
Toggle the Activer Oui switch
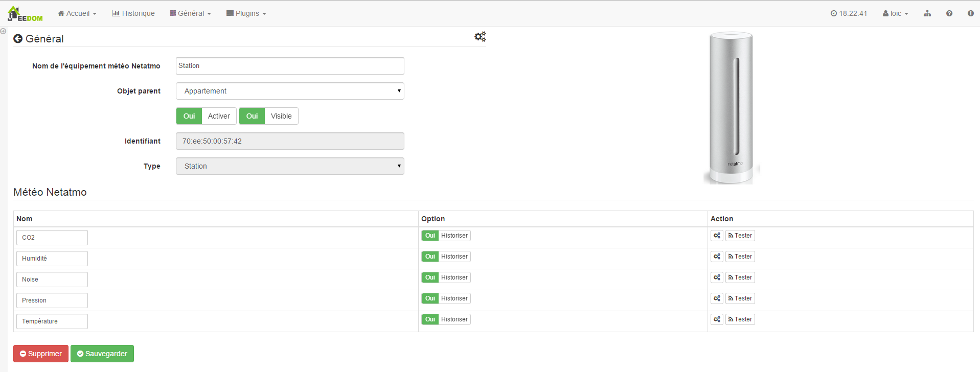[189, 116]
